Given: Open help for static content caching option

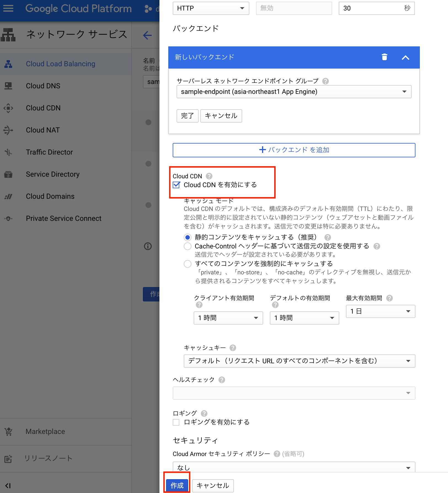Looking at the screenshot, I should coord(328,237).
